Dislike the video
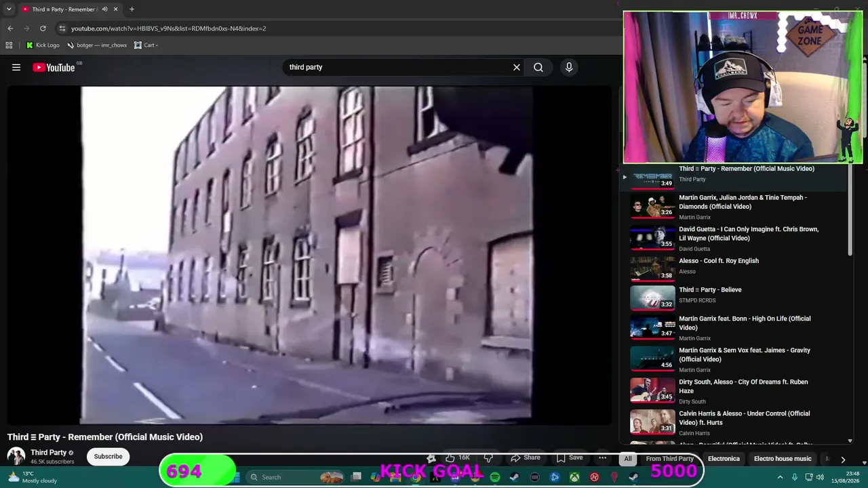 point(488,457)
